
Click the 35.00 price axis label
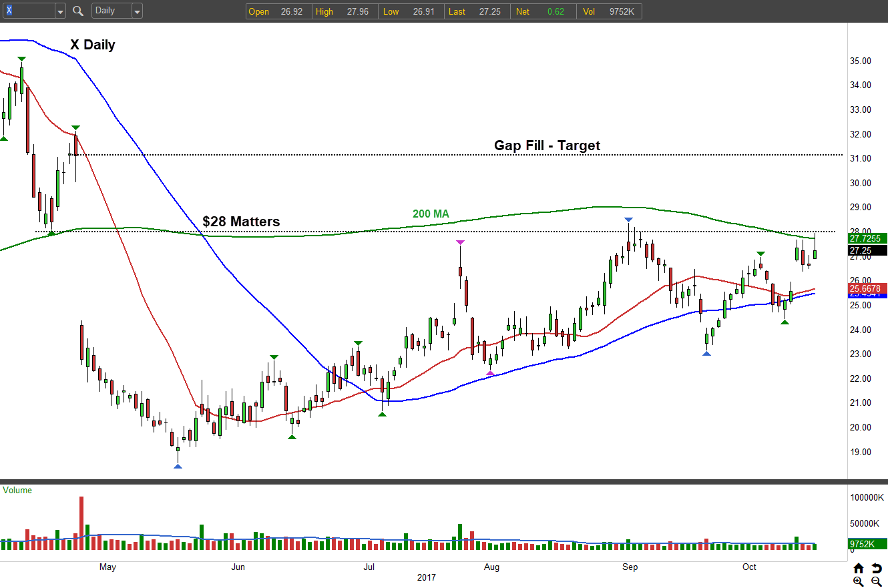pyautogui.click(x=860, y=61)
